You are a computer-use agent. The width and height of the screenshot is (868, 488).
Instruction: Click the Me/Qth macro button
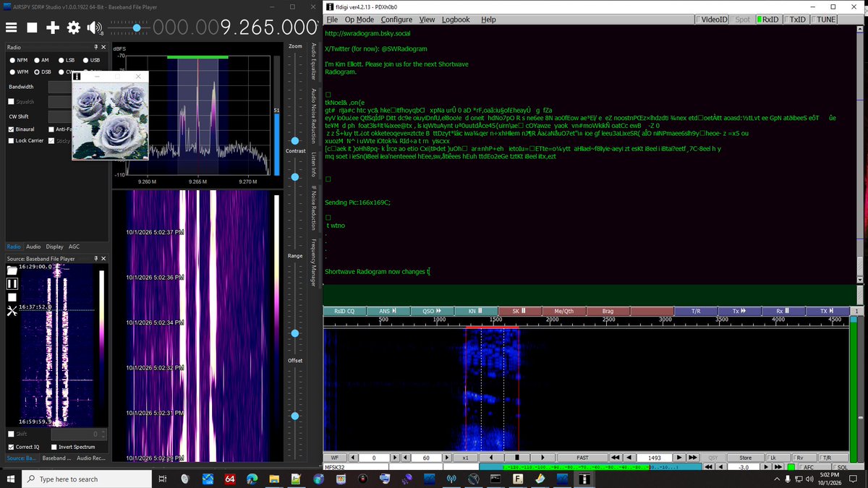[x=563, y=311]
